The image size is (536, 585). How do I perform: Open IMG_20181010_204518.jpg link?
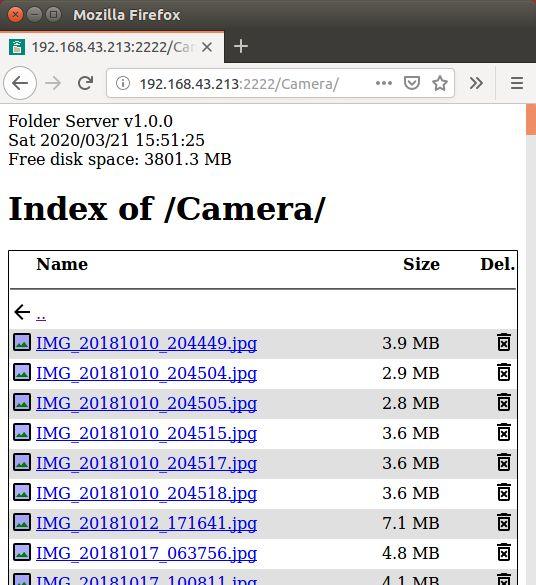pos(147,493)
